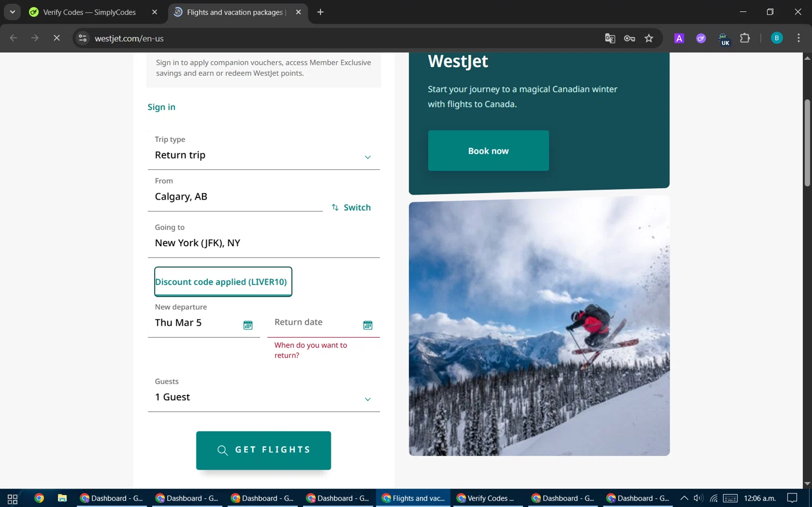Screen dimensions: 812x507
Task: Open the UK-labelled extension icon
Action: click(723, 39)
